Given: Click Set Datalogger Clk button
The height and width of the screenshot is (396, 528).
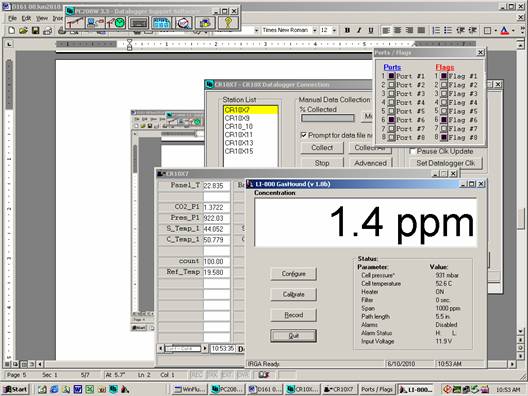Looking at the screenshot, I should tap(446, 163).
